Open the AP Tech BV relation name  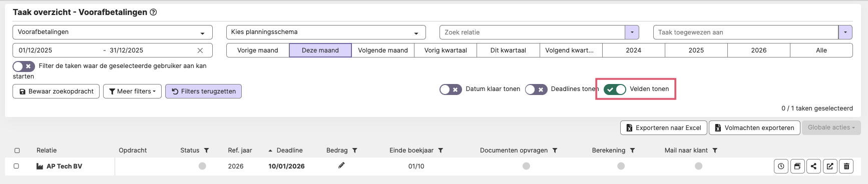click(64, 166)
